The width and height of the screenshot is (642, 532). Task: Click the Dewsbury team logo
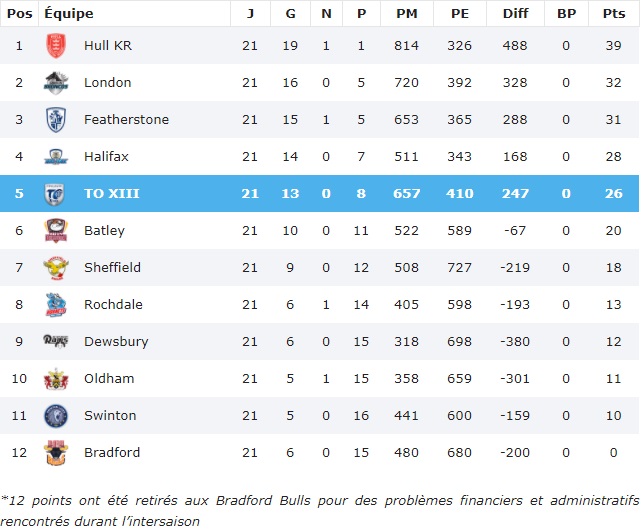pos(56,342)
